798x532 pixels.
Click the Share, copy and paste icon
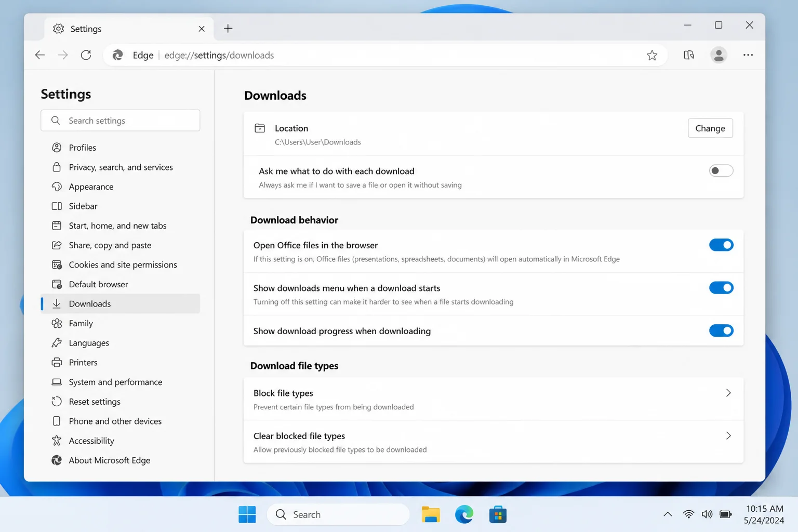click(57, 245)
